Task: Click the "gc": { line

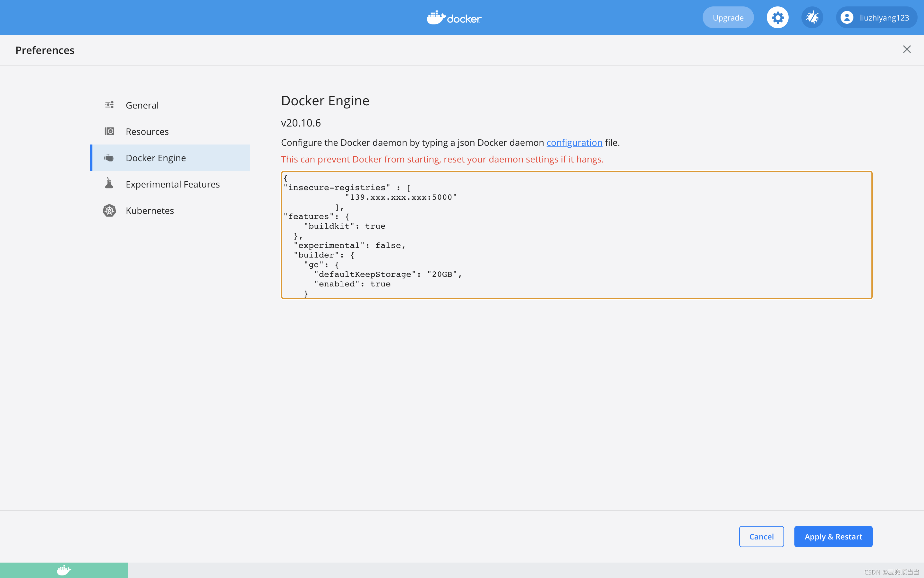Action: click(321, 265)
